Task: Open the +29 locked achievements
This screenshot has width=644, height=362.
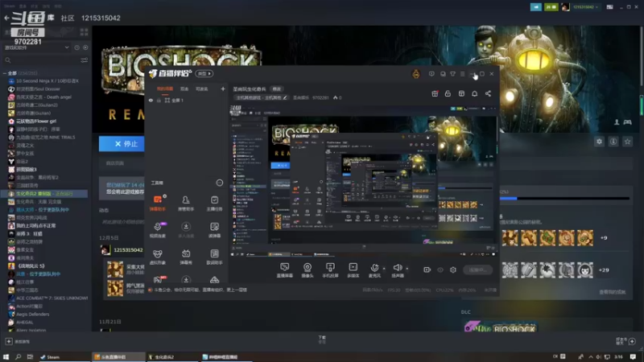Action: [x=604, y=270]
